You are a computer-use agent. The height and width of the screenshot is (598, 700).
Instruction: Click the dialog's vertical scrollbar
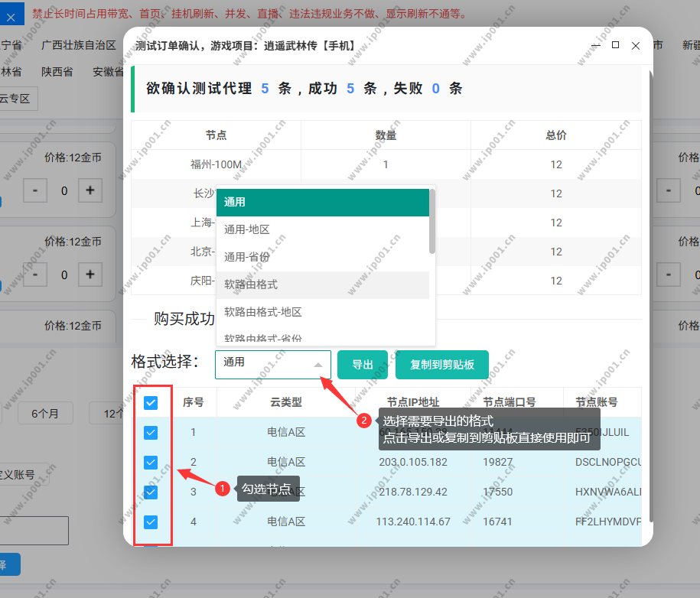coord(651,294)
